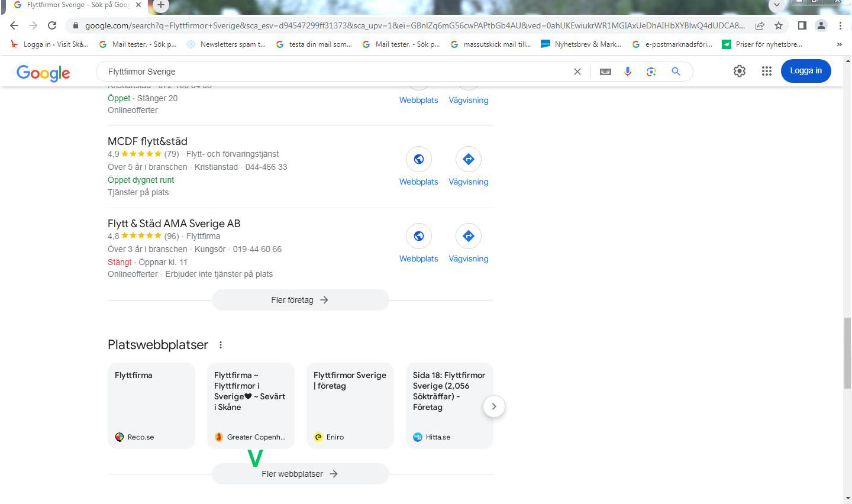Start voice search with microphone icon
Image resolution: width=852 pixels, height=504 pixels.
click(628, 72)
